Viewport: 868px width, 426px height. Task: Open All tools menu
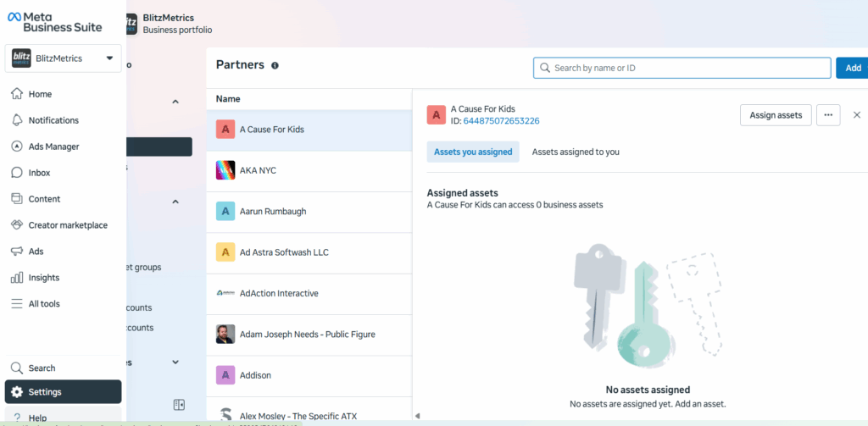tap(43, 304)
